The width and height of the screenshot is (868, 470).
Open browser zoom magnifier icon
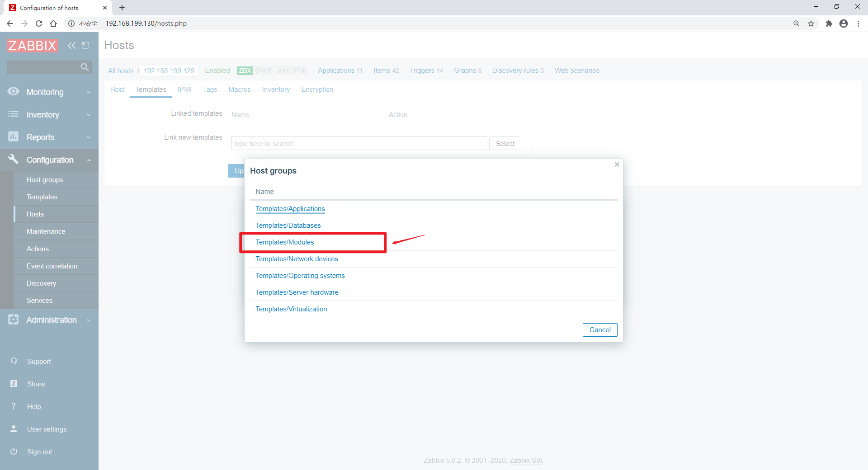click(x=797, y=23)
